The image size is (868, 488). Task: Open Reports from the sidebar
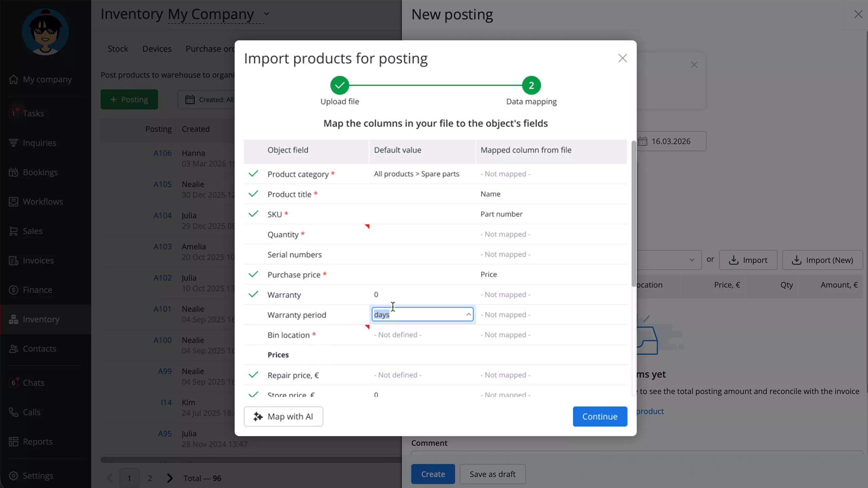pyautogui.click(x=37, y=441)
